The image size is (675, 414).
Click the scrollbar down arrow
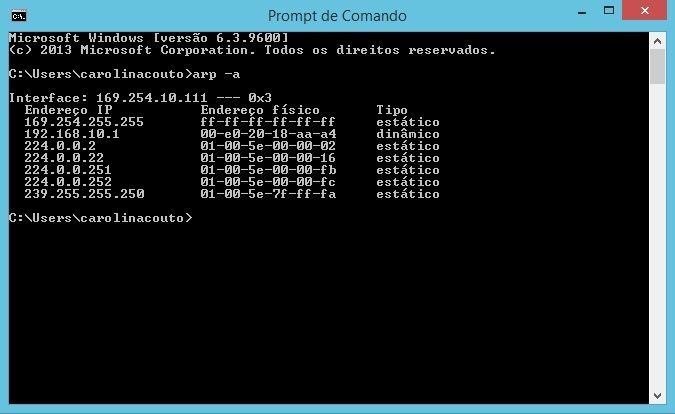pyautogui.click(x=657, y=395)
